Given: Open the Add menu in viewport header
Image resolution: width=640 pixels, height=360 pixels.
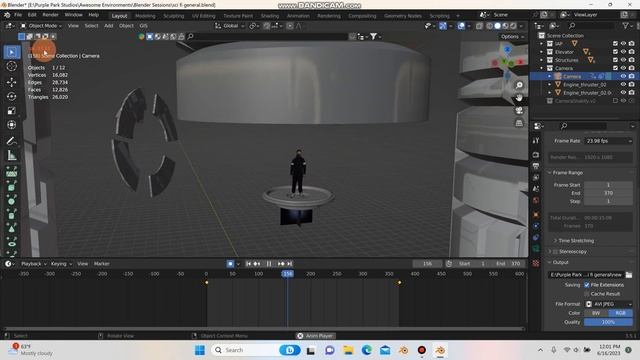Looking at the screenshot, I should click(109, 26).
